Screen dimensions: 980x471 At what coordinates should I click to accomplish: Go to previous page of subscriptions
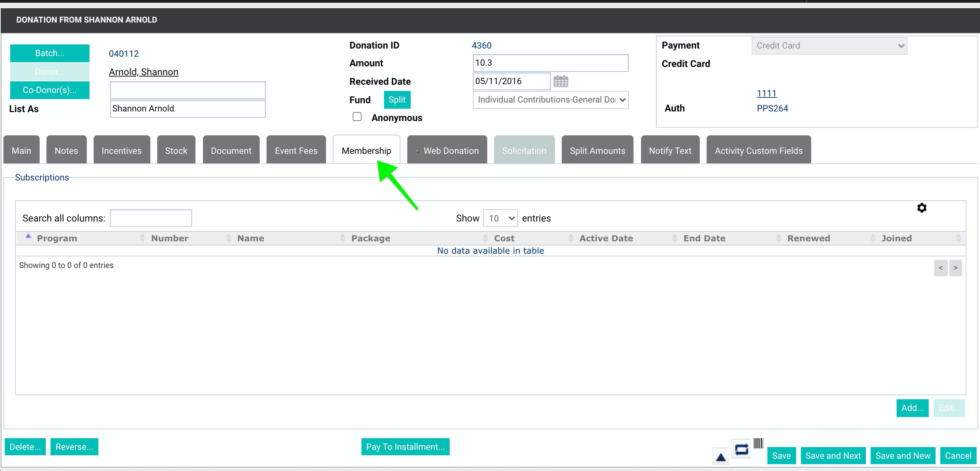coord(940,268)
